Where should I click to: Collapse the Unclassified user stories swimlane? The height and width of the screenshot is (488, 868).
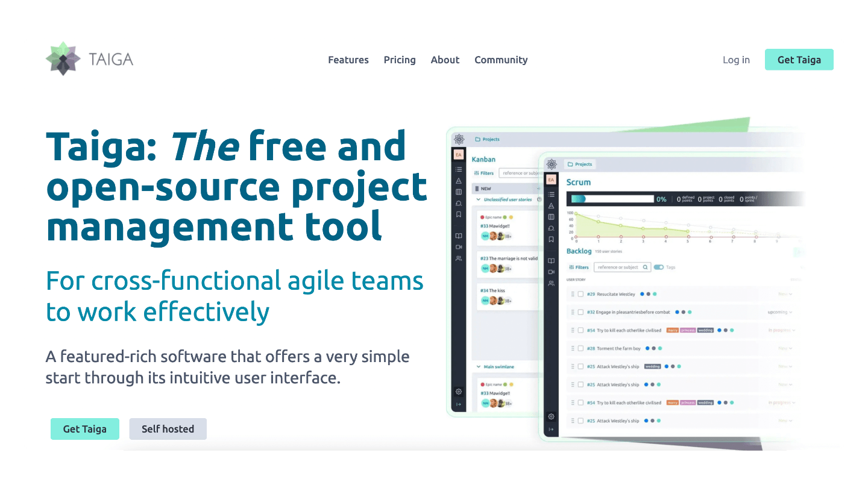point(479,199)
